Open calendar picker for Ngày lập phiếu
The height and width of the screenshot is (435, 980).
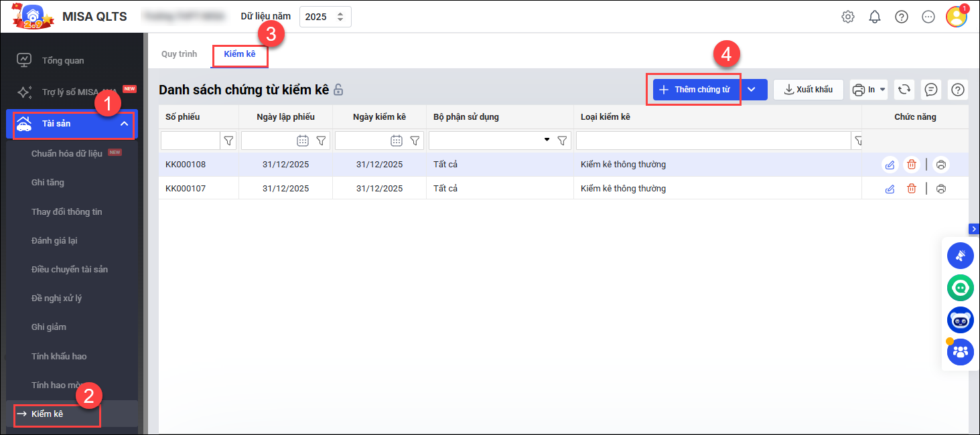point(302,141)
